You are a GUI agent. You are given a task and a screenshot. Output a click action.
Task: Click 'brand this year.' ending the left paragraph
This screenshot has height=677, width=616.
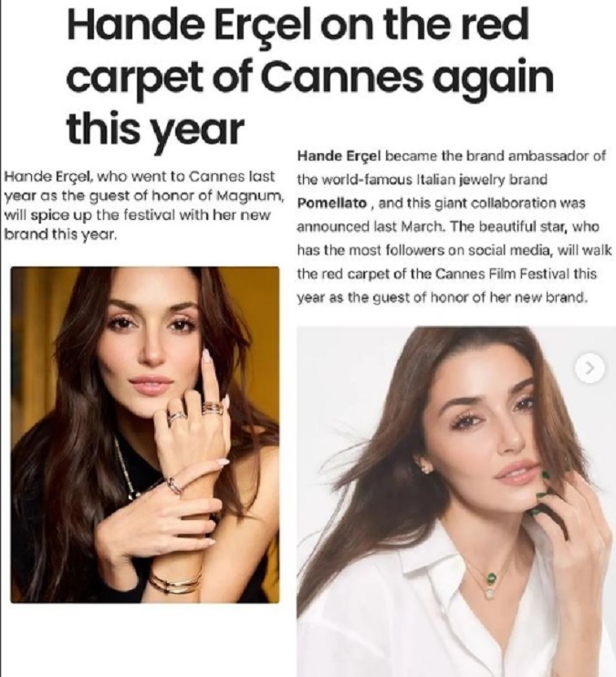[x=61, y=234]
